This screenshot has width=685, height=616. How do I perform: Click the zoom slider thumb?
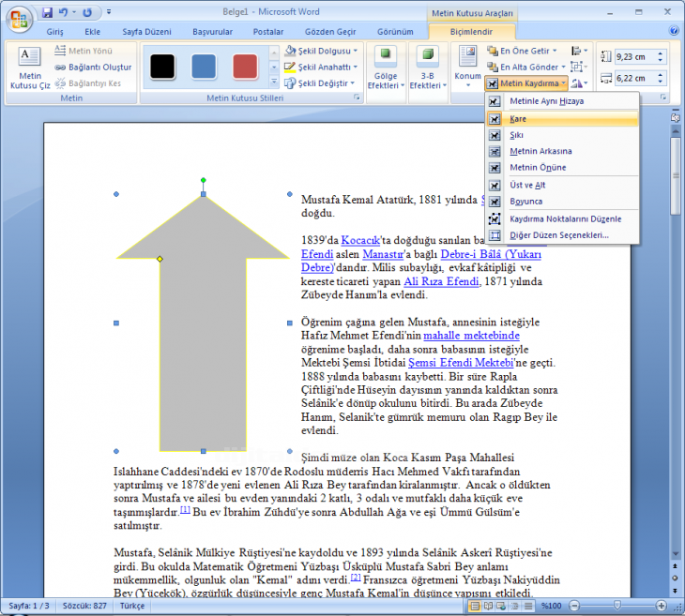click(x=616, y=605)
